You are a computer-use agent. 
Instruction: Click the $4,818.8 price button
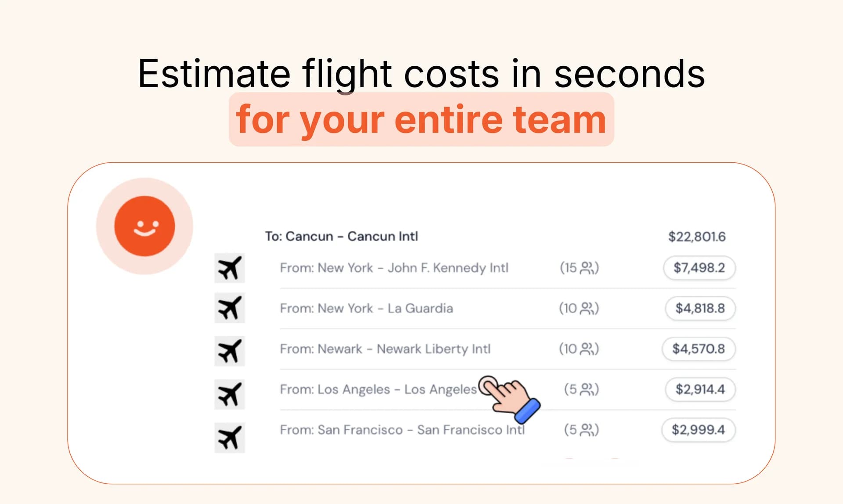click(700, 308)
